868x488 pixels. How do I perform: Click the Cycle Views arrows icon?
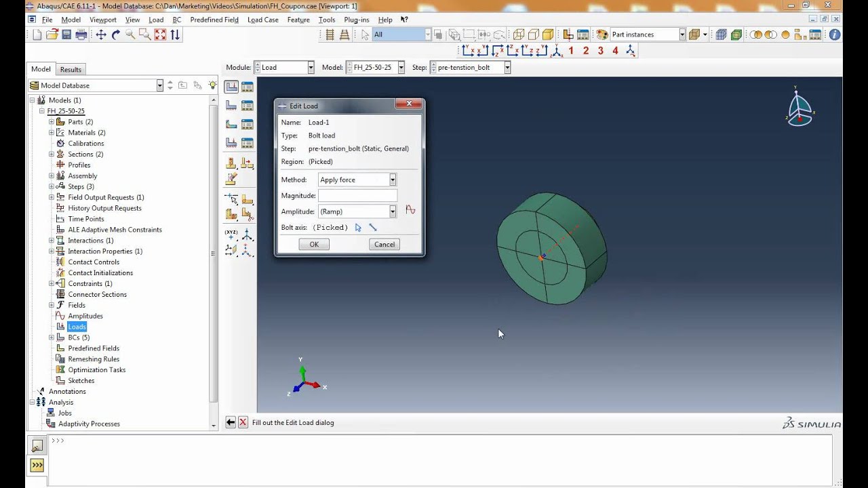point(175,35)
